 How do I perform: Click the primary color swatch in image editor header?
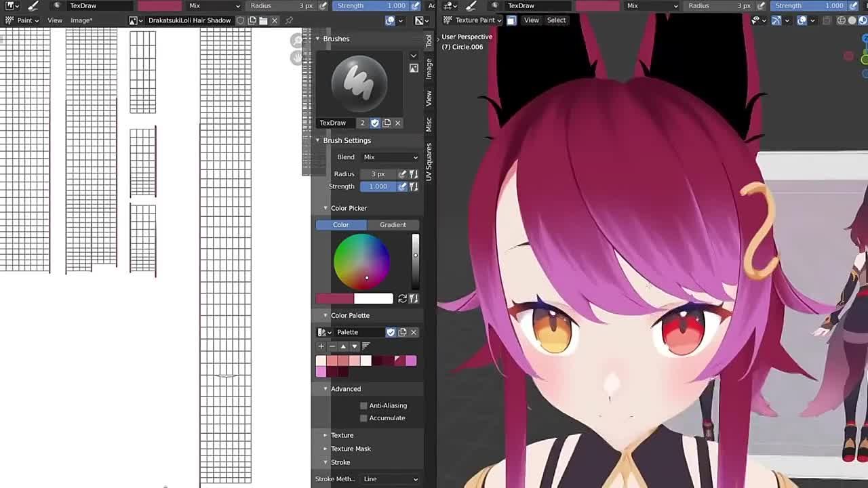click(160, 5)
